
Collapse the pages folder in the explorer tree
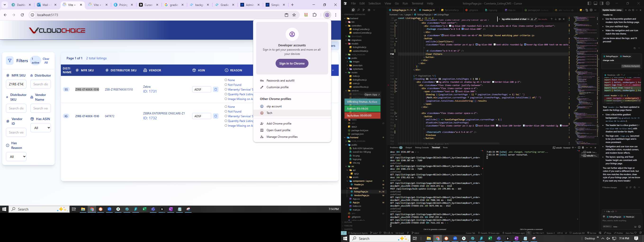click(347, 188)
